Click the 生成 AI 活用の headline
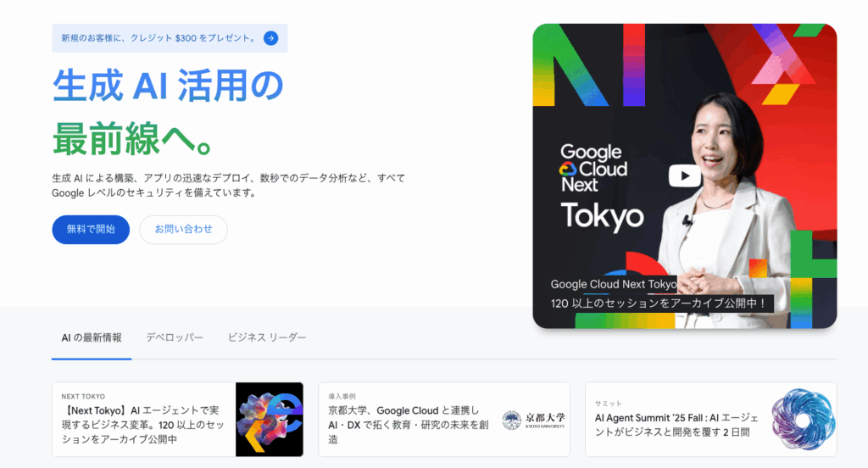Screen dimensions: 868x468 pyautogui.click(x=169, y=86)
